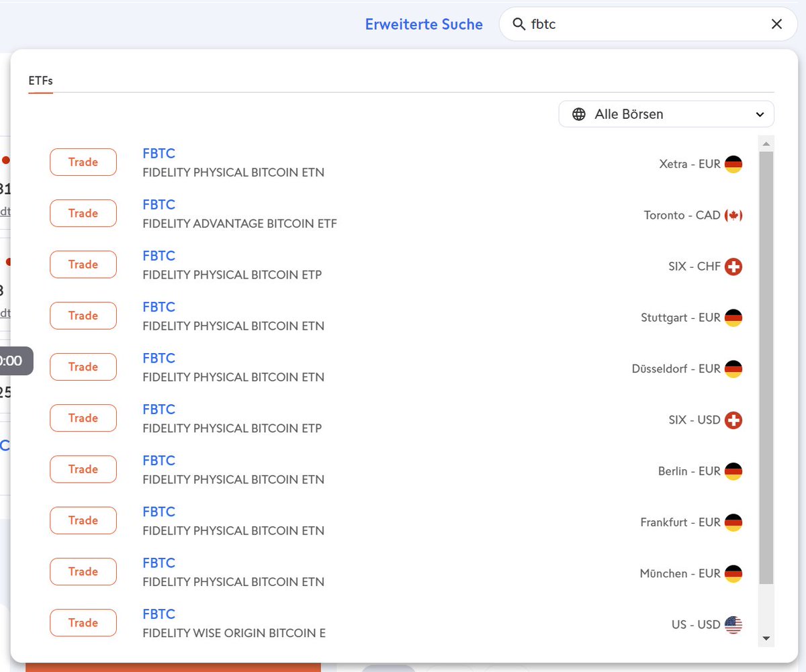Open the Alle Börsen exchange dropdown

666,114
